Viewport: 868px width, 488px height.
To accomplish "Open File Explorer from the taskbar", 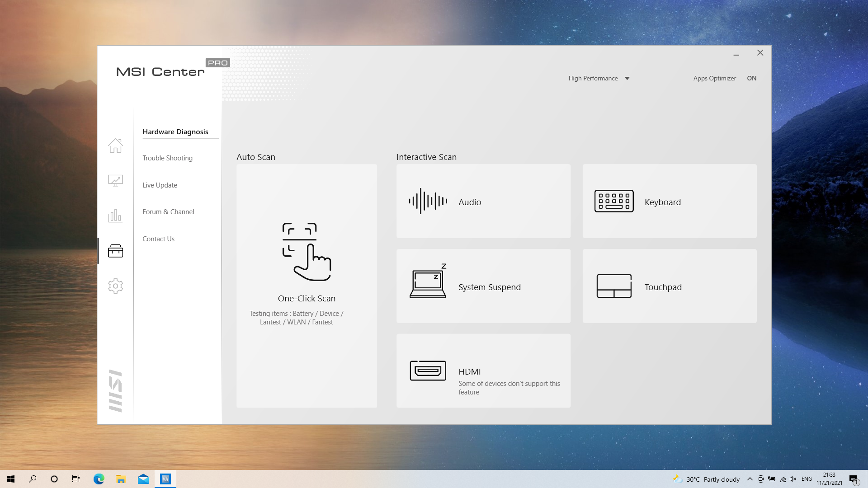I will click(121, 479).
